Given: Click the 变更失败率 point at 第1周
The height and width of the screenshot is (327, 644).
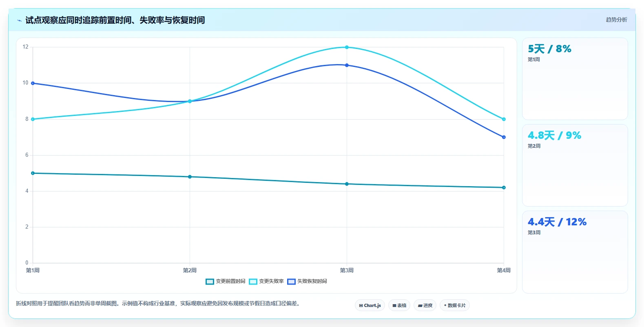Looking at the screenshot, I should [33, 119].
